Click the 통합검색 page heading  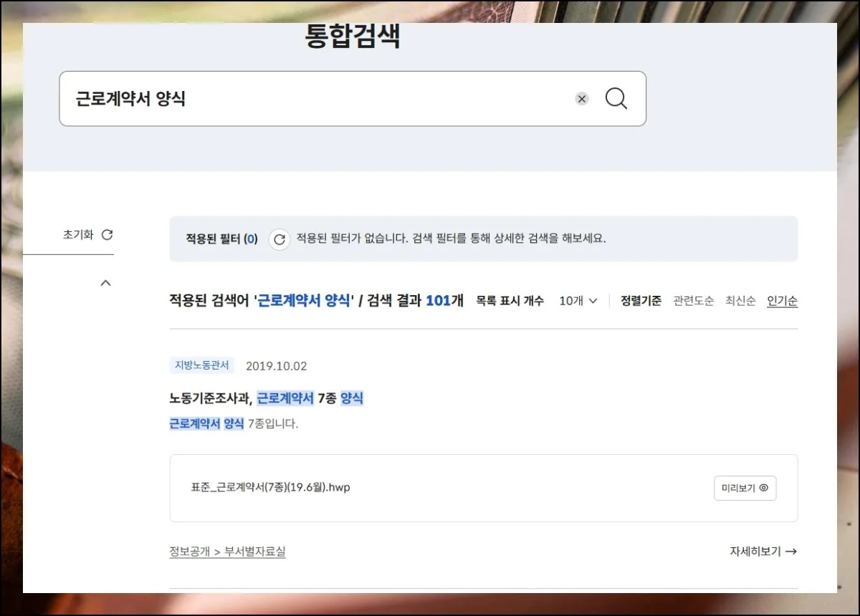click(353, 37)
